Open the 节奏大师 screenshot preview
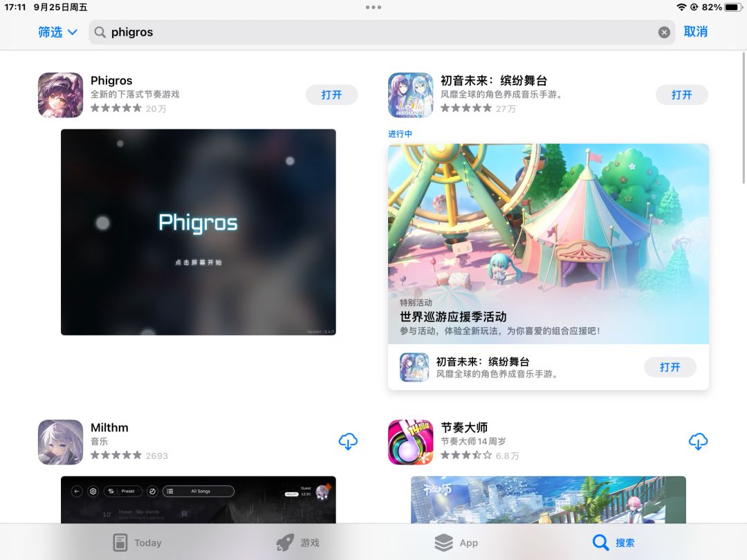Viewport: 747px width, 560px height. coord(548,500)
